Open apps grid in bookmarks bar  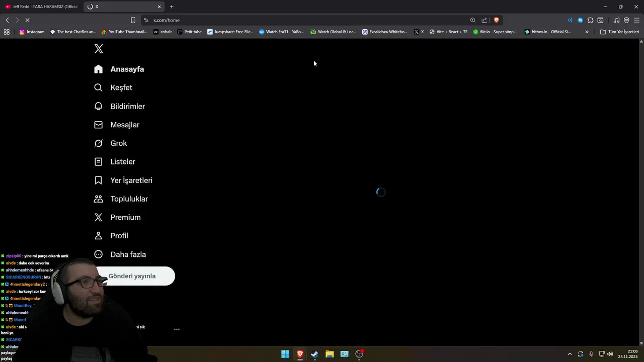pos(7,32)
